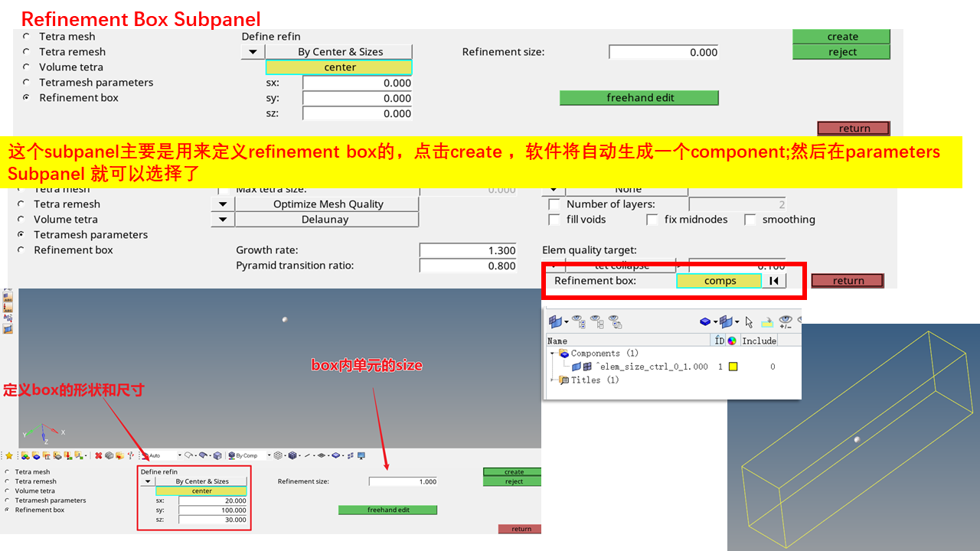Select the elem_size_ctrl_0_1.000 component
This screenshot has height=551, width=980.
point(652,367)
